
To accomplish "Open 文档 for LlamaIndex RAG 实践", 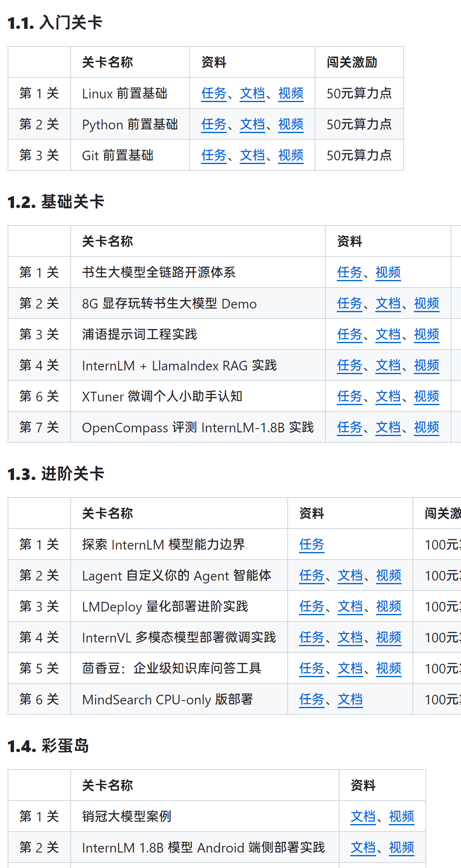I will point(388,365).
